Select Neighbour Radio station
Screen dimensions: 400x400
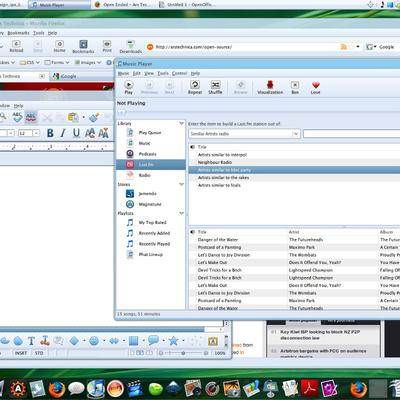click(x=294, y=162)
